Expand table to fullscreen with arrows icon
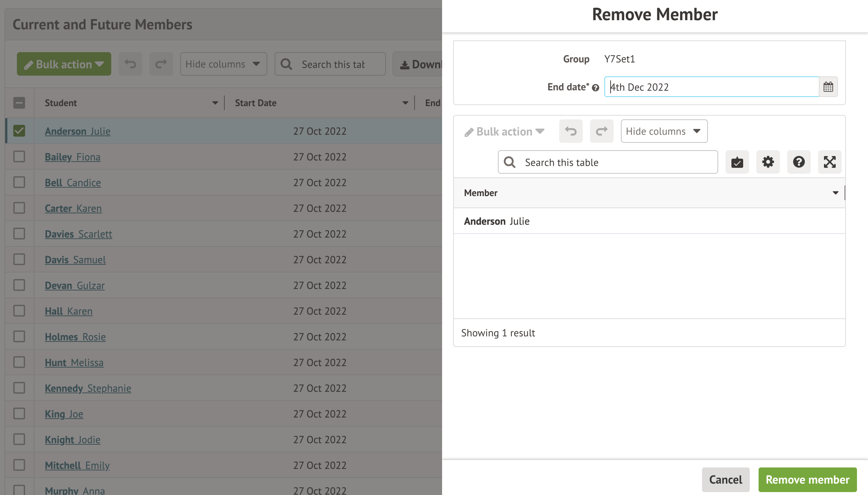 (x=829, y=162)
